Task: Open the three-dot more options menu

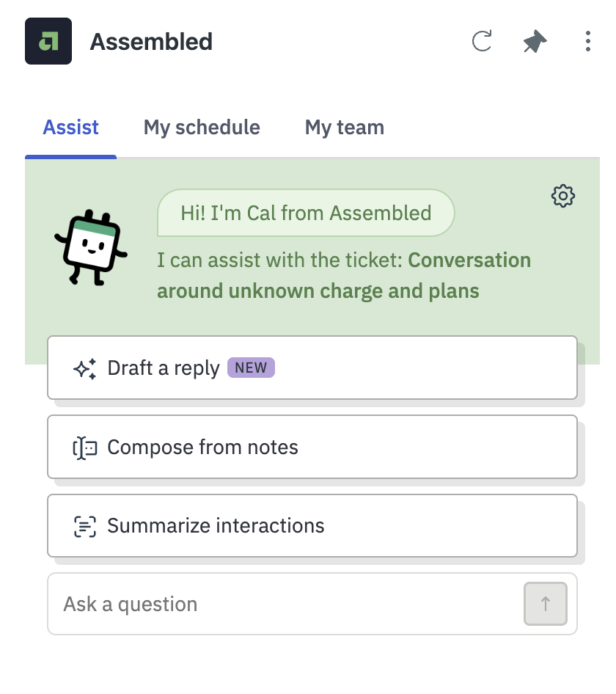Action: pos(587,41)
